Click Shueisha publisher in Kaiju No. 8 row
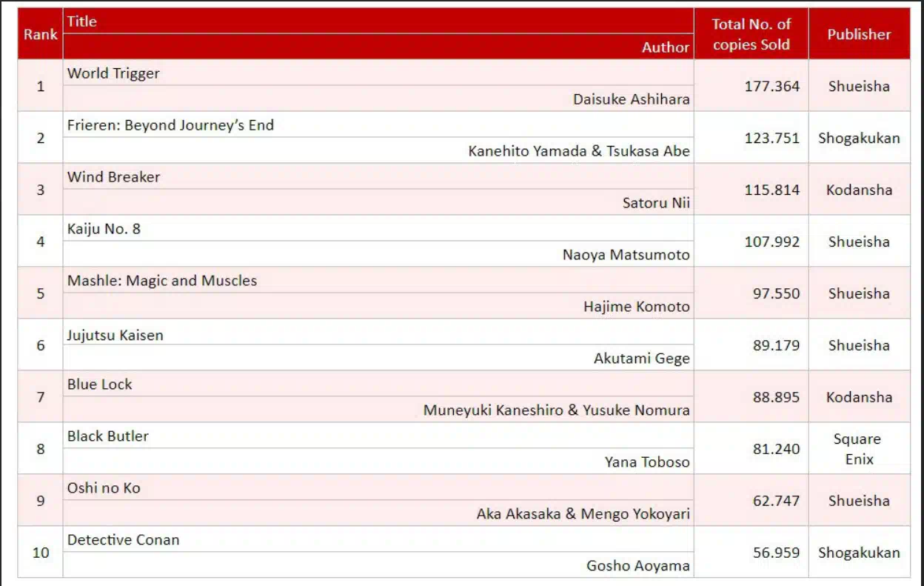 [x=859, y=242]
